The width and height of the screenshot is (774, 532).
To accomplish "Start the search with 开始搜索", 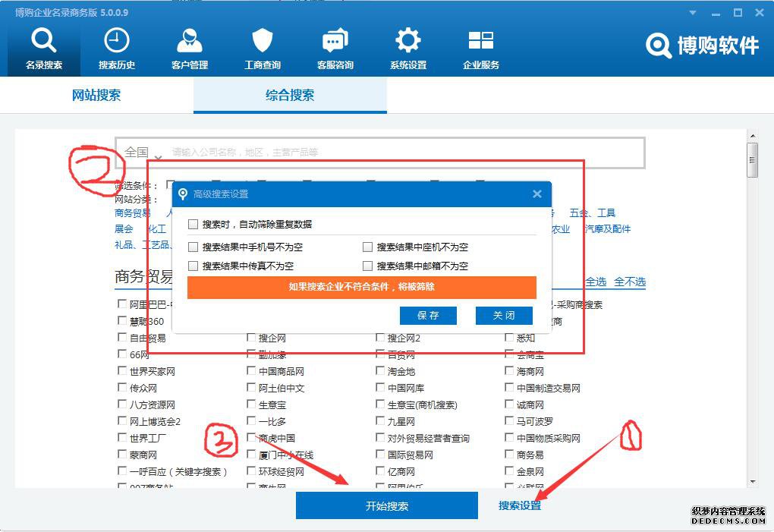I will tap(387, 505).
